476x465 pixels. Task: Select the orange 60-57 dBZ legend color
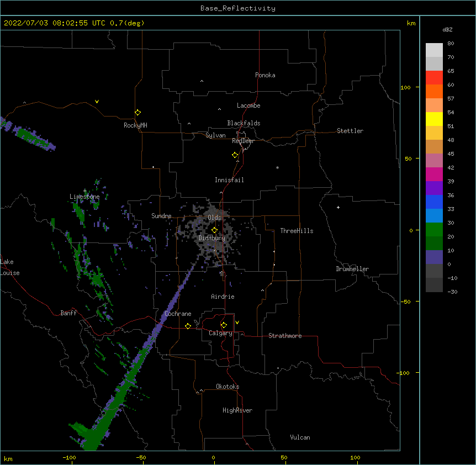[x=434, y=91]
